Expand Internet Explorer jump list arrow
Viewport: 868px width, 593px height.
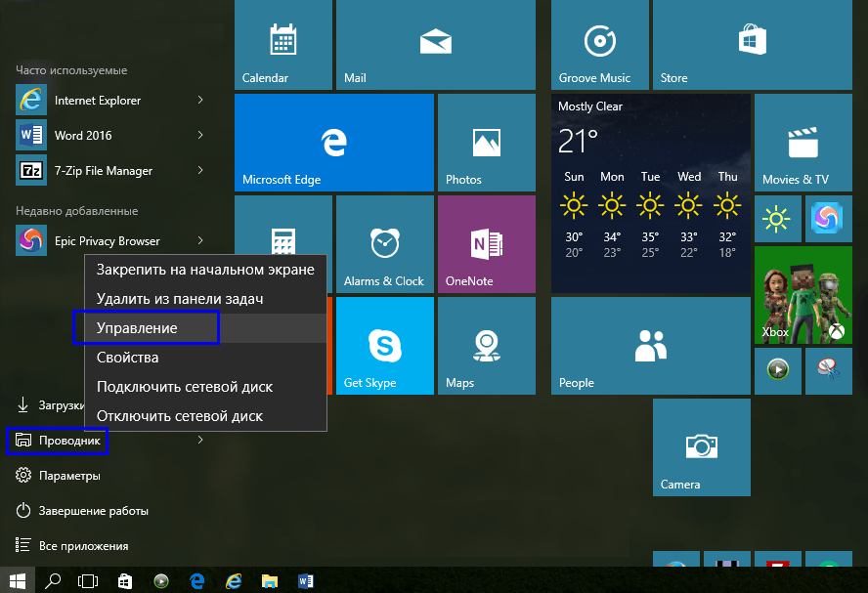point(200,101)
